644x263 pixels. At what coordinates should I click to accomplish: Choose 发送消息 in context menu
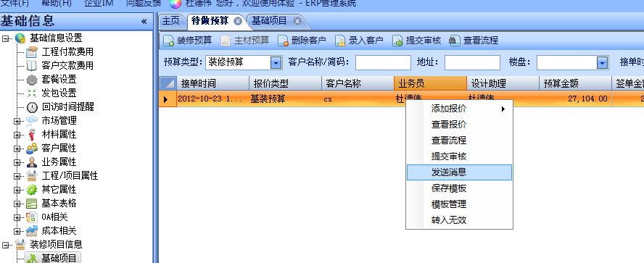pyautogui.click(x=459, y=172)
